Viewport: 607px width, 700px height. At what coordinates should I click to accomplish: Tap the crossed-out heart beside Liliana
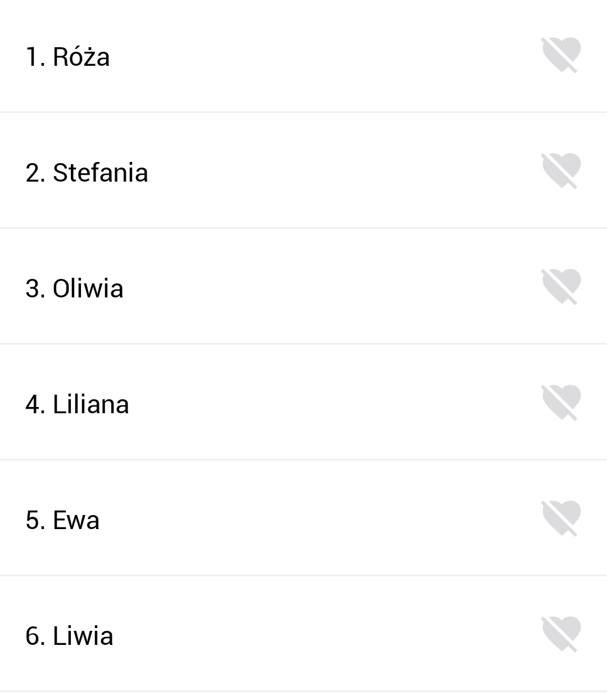point(561,403)
